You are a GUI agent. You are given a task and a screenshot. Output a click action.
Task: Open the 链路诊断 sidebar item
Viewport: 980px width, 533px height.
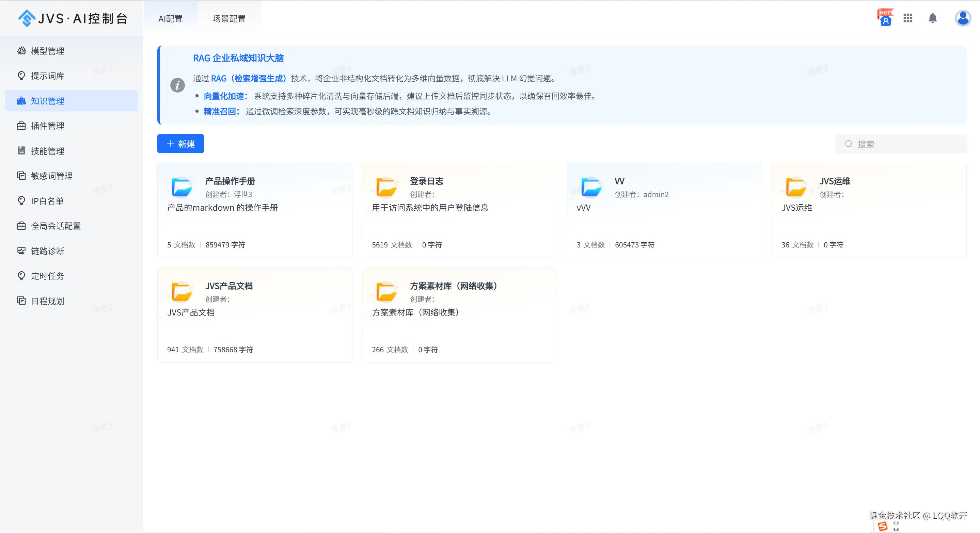point(47,251)
